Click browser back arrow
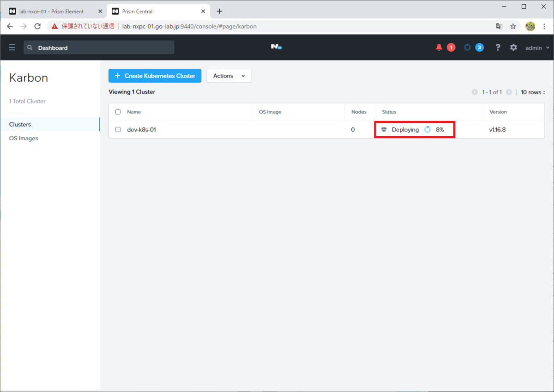This screenshot has width=554, height=392. [10, 26]
